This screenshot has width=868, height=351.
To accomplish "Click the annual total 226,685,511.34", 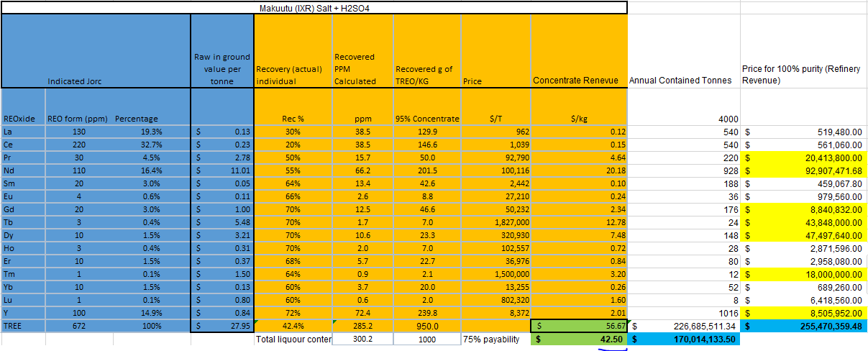I will (x=683, y=327).
